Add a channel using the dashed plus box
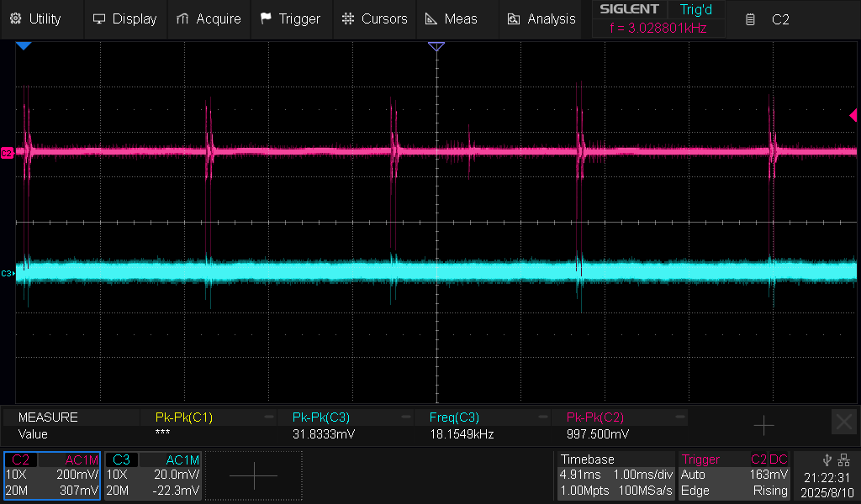The height and width of the screenshot is (504, 861). [x=253, y=475]
